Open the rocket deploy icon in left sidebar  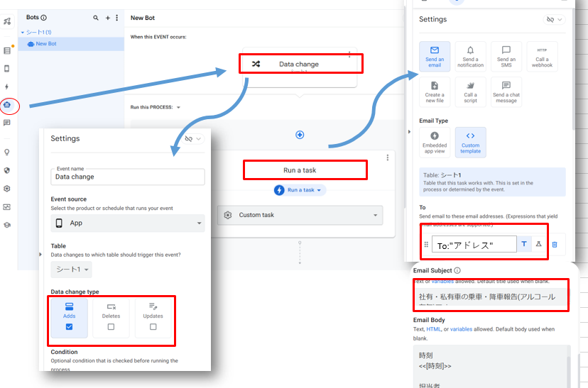point(7,21)
